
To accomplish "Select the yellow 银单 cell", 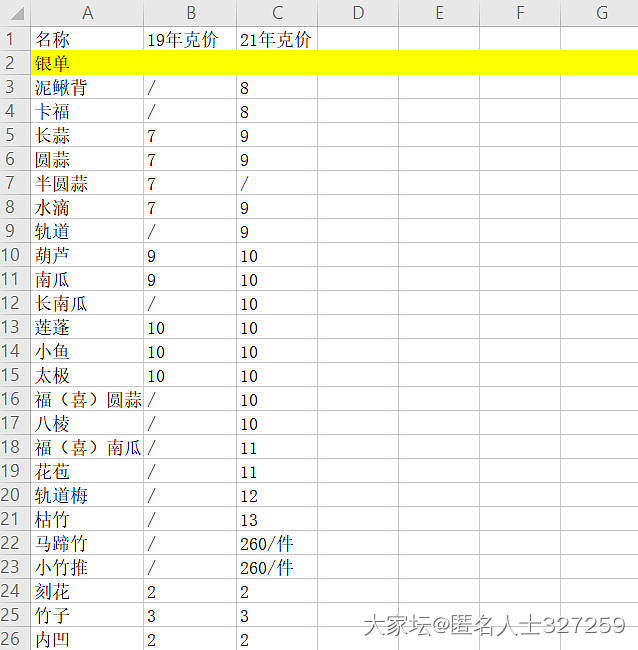I will tap(87, 64).
